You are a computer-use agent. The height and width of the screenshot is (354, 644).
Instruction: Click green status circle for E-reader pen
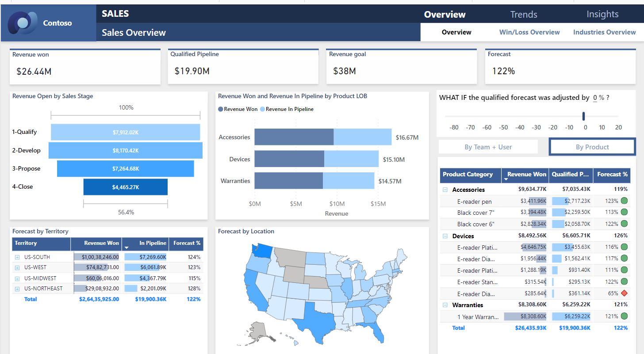[624, 201]
